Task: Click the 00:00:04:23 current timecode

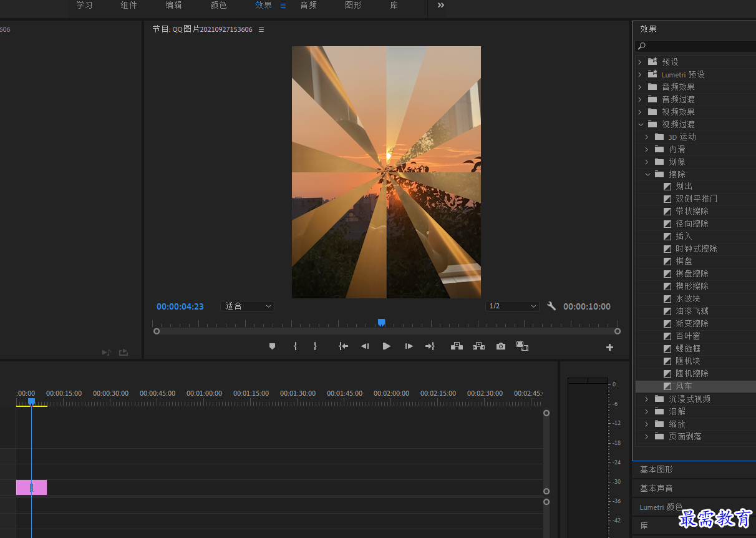Action: coord(180,306)
